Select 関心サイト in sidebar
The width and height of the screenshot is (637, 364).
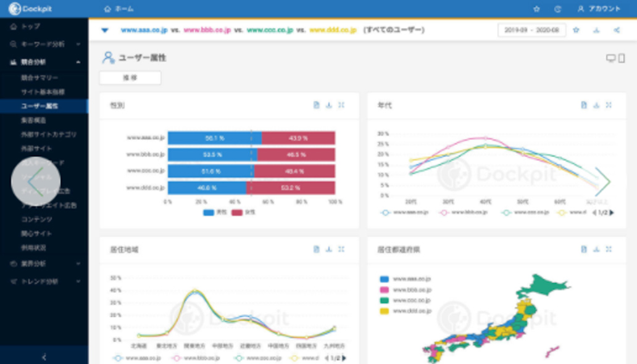point(36,234)
